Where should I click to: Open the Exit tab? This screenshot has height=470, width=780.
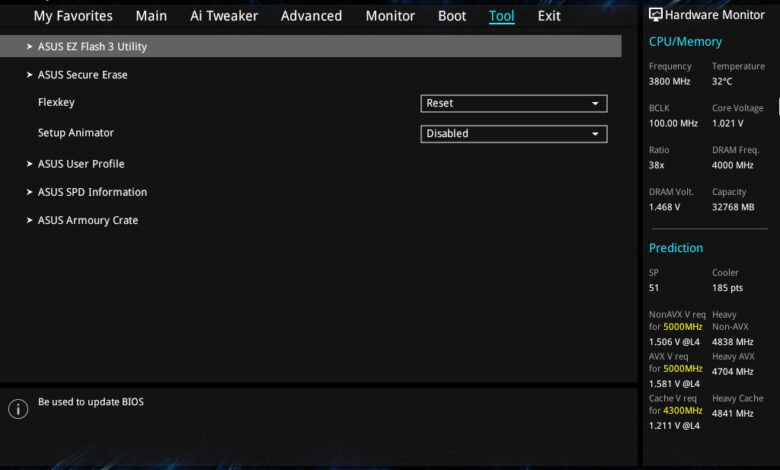[x=549, y=16]
